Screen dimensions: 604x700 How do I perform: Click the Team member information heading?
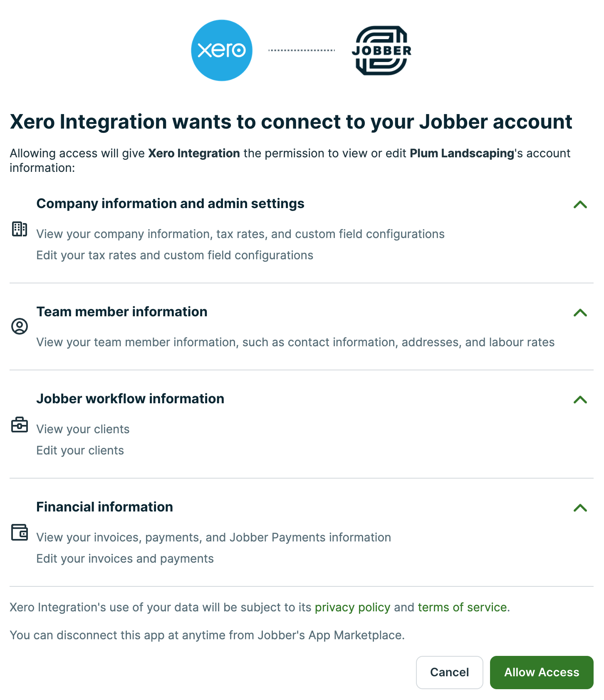pos(122,312)
